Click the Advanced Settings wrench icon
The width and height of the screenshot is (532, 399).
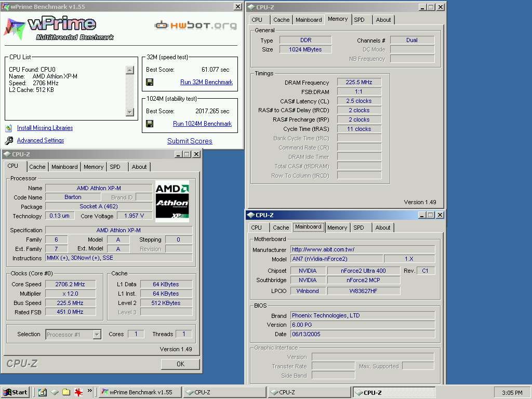pos(9,140)
